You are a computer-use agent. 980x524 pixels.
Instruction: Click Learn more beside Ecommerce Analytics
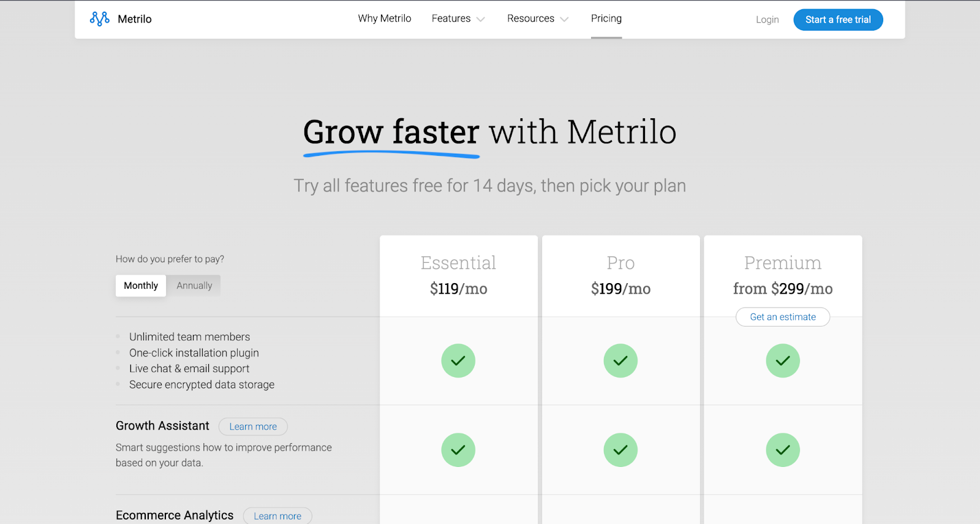277,516
